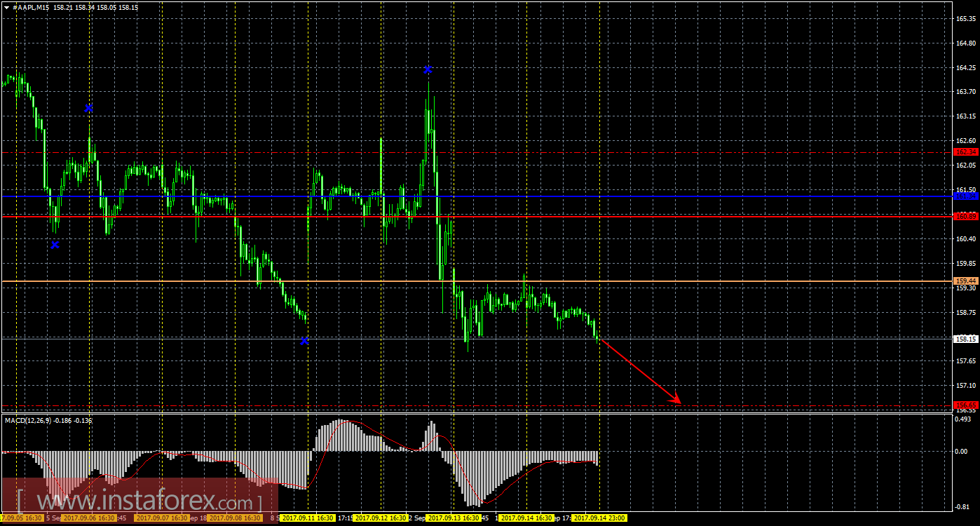Image resolution: width=980 pixels, height=526 pixels.
Task: Click the 162.05 price scale label
Action: 967,166
